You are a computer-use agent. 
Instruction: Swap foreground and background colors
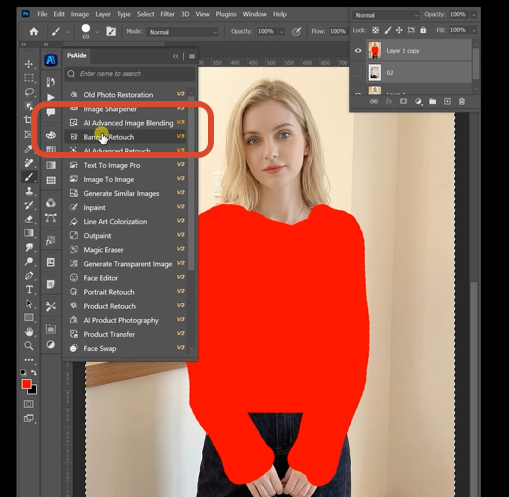coord(34,372)
